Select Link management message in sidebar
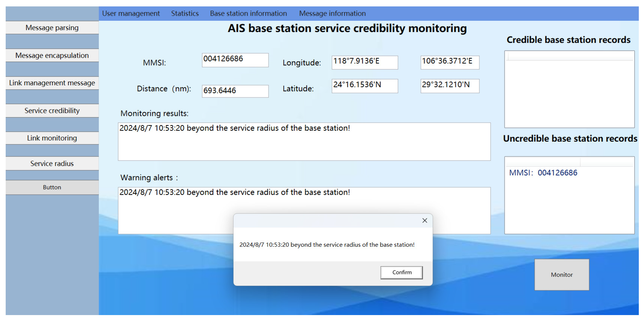The height and width of the screenshot is (320, 644). 52,83
